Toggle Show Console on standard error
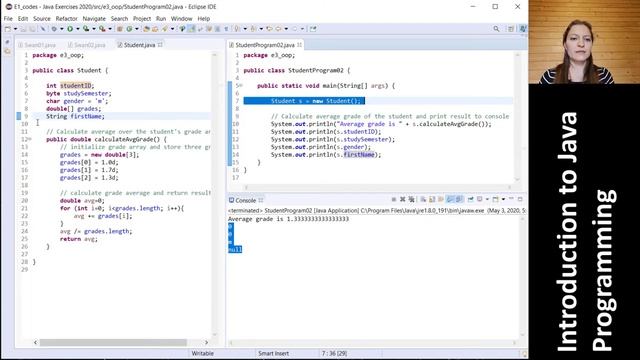Viewport: 640px width, 360px height. click(x=459, y=199)
